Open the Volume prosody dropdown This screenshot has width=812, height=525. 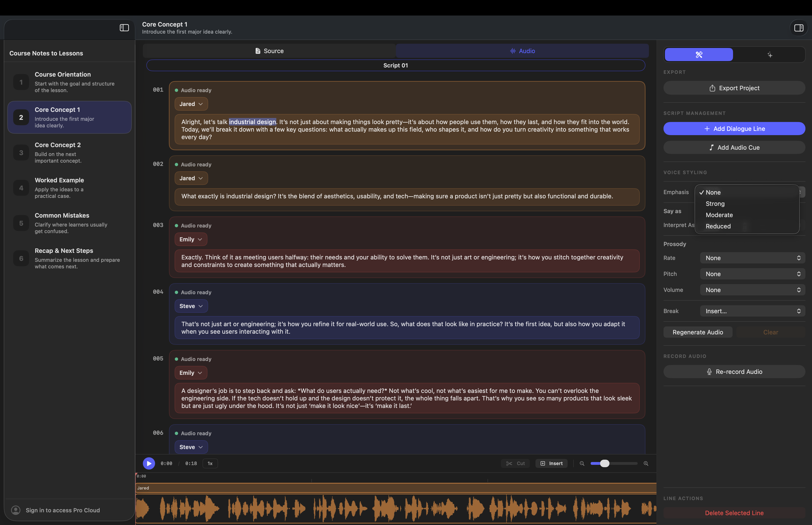click(x=752, y=290)
